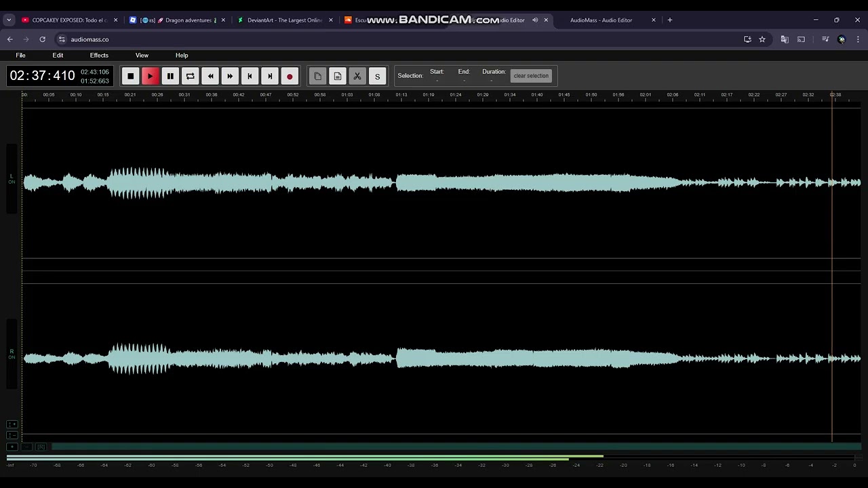
Task: Click the selection End value field
Action: pos(464,81)
